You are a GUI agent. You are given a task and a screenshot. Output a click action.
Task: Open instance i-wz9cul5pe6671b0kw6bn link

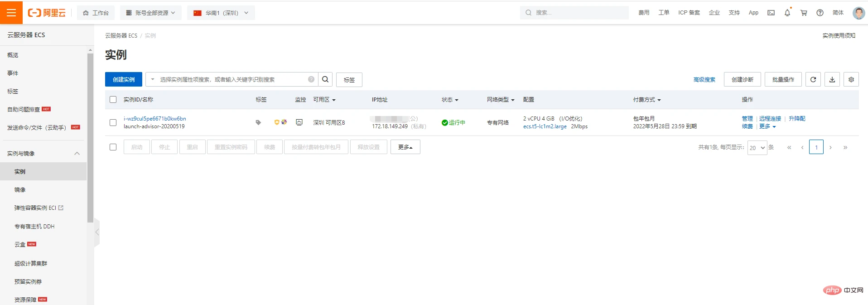click(x=155, y=119)
